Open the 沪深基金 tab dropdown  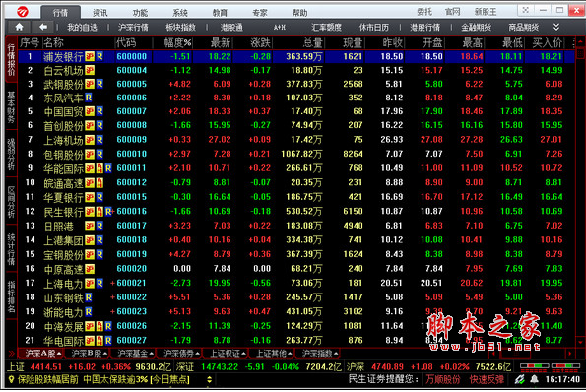point(152,354)
